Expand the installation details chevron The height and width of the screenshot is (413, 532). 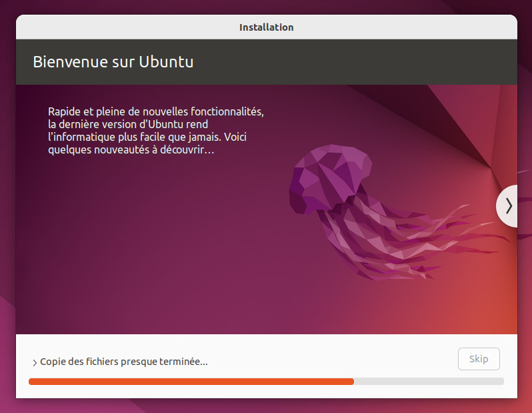(x=35, y=363)
